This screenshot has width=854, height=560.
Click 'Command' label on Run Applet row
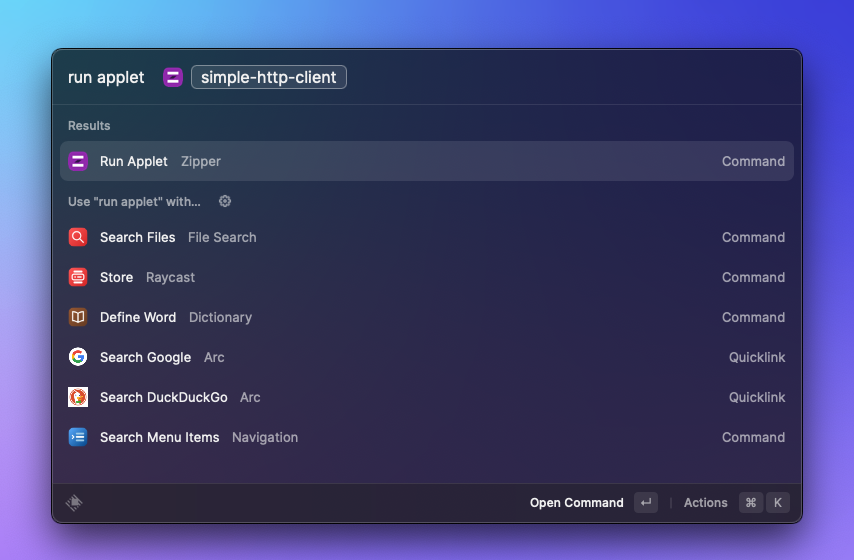pyautogui.click(x=753, y=161)
